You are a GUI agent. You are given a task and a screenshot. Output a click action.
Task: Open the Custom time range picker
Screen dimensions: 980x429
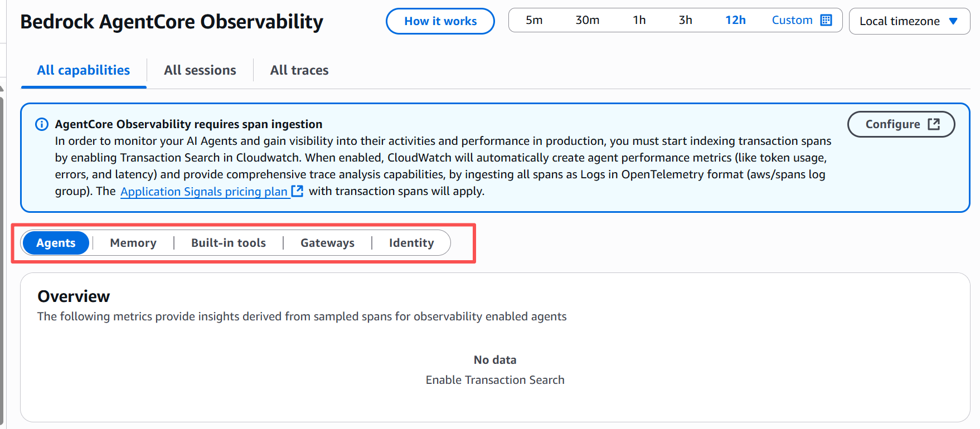pos(802,20)
